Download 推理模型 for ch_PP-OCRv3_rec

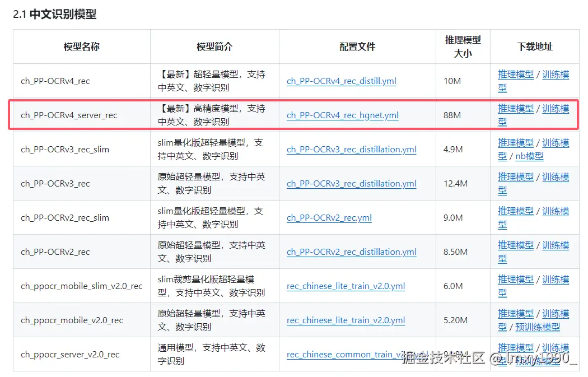click(x=516, y=176)
